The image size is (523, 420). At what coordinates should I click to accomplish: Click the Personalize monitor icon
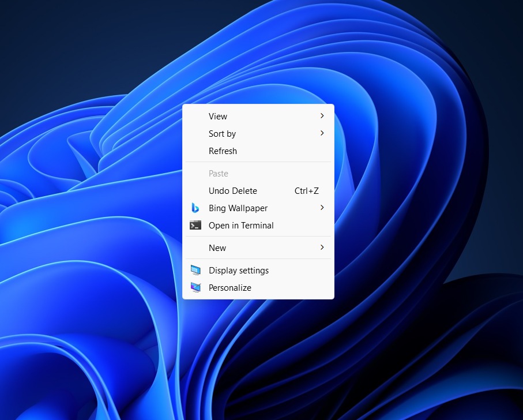195,287
